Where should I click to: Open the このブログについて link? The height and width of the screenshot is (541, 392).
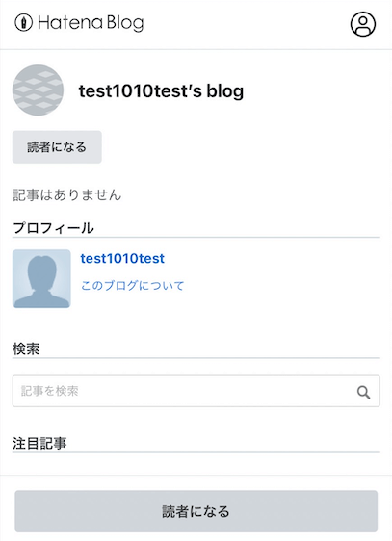pos(133,286)
